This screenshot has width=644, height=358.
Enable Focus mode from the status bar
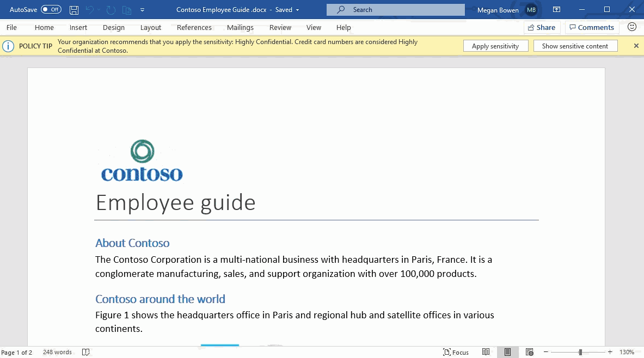456,351
